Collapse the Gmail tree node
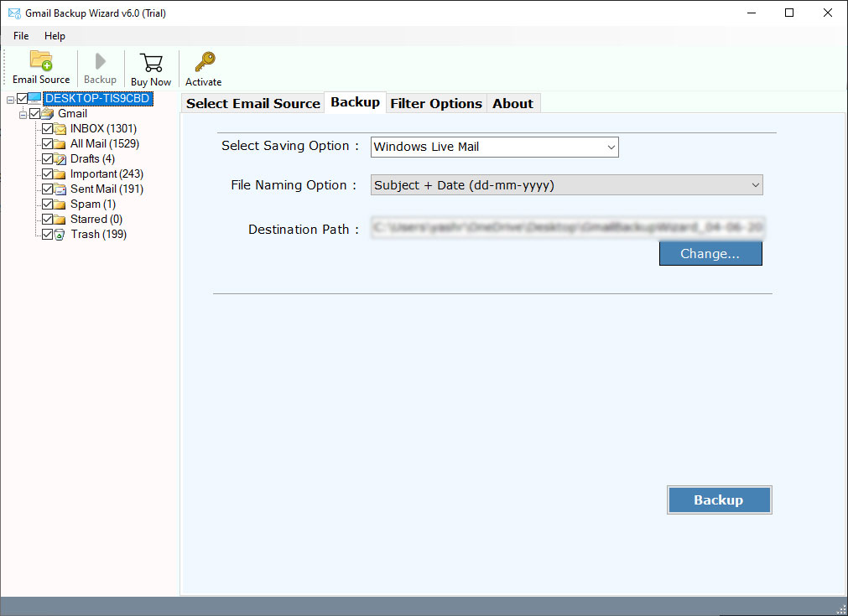 [x=23, y=115]
